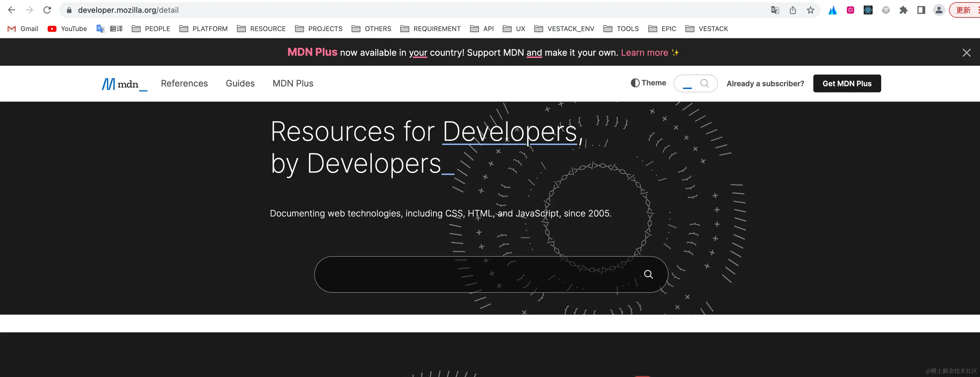This screenshot has height=377, width=980.
Task: Click the hero search magnifier icon
Action: [648, 274]
